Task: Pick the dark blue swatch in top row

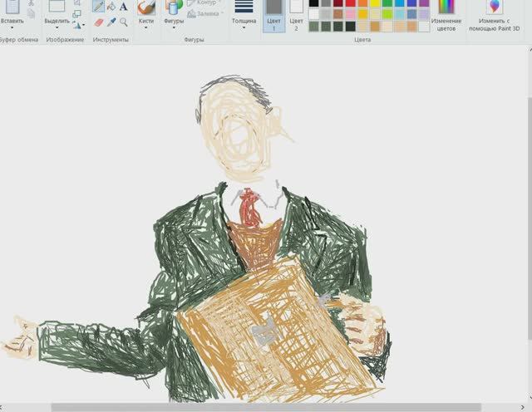Action: tap(411, 3)
